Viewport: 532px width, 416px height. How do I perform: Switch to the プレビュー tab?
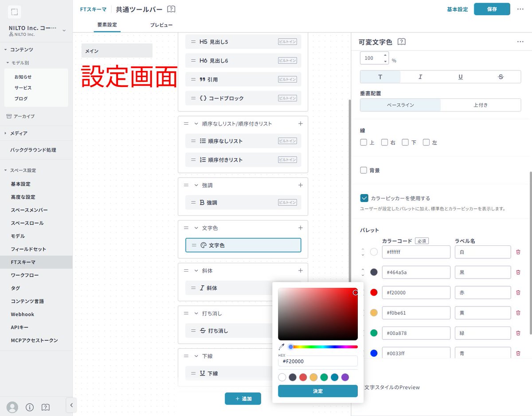click(161, 25)
